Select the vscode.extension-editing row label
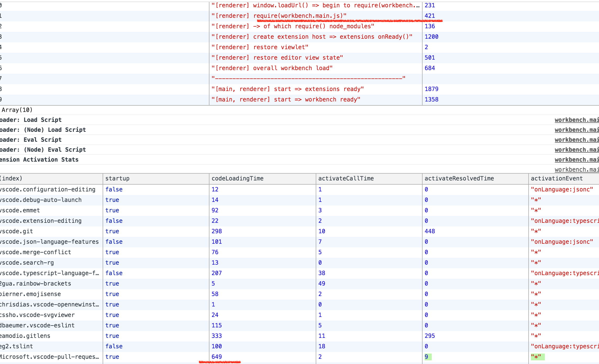Image resolution: width=599 pixels, height=364 pixels. coord(41,221)
